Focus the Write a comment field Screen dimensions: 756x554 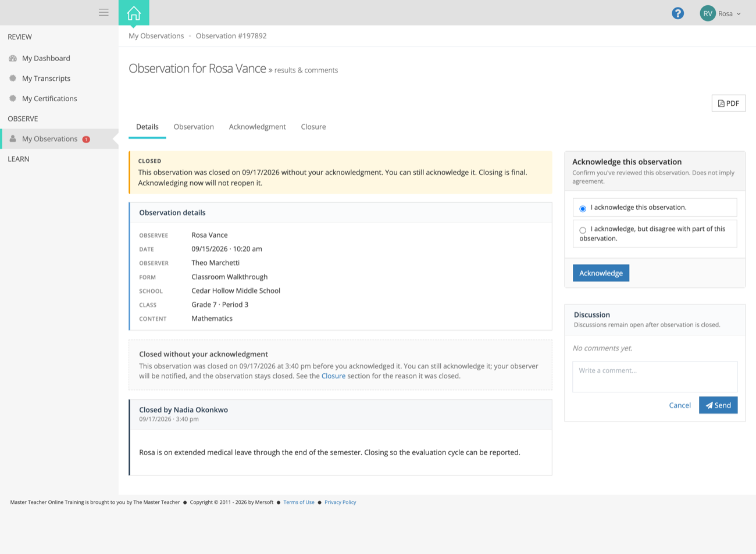[x=655, y=377]
